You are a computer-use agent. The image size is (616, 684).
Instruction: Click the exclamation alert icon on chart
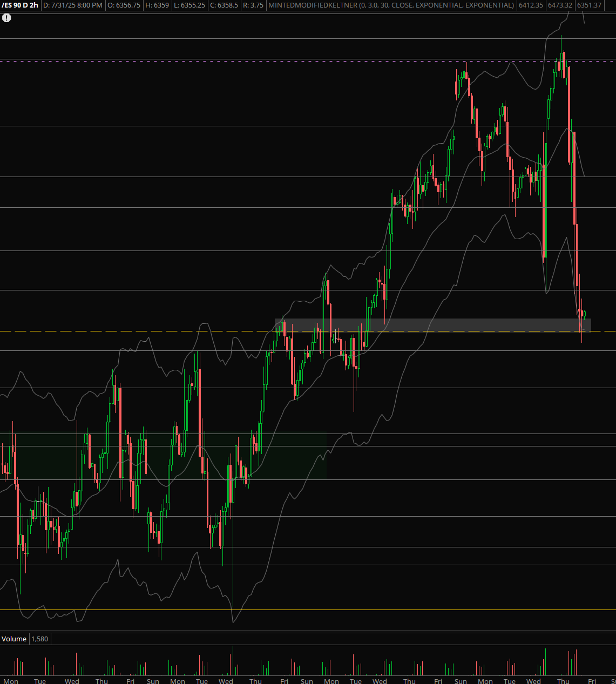pyautogui.click(x=6, y=18)
